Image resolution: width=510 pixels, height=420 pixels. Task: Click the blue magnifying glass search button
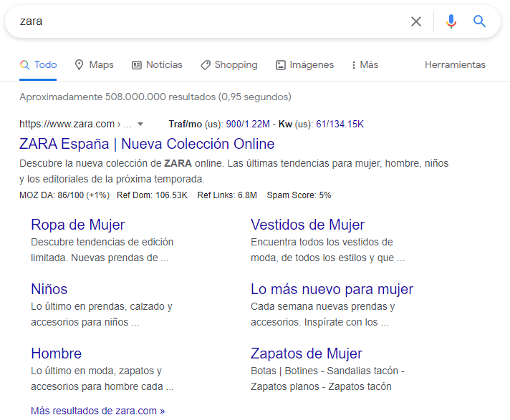(x=479, y=21)
